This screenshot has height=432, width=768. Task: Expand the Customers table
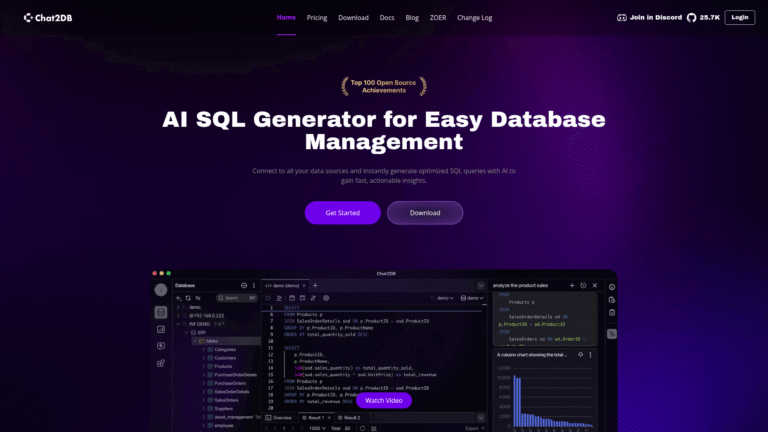(x=204, y=358)
